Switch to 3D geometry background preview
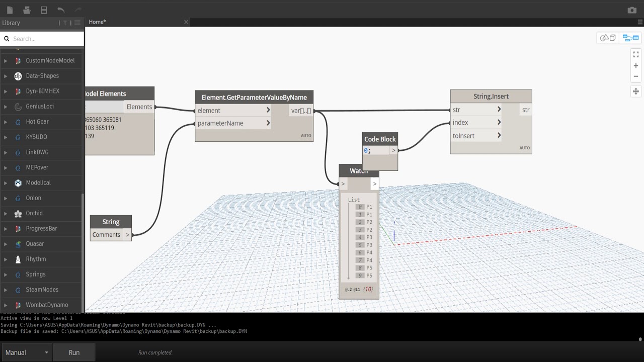 [607, 38]
